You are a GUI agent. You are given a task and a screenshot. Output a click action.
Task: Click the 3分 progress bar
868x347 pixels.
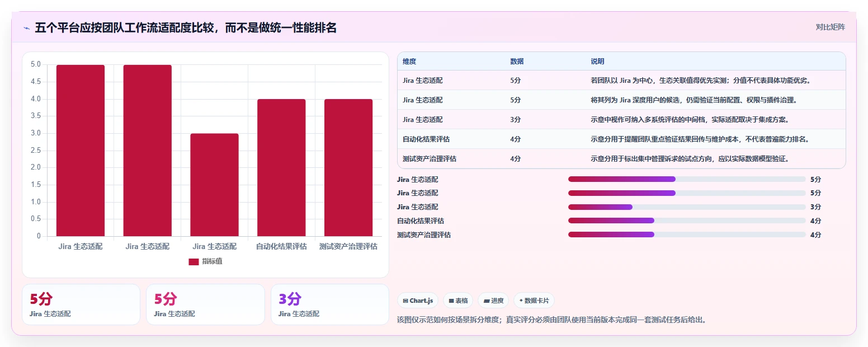click(687, 207)
